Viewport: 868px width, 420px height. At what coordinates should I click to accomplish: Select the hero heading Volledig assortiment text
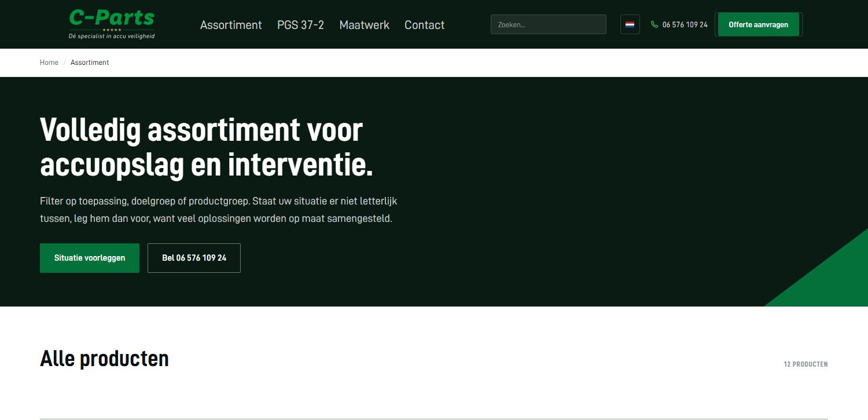[x=207, y=147]
